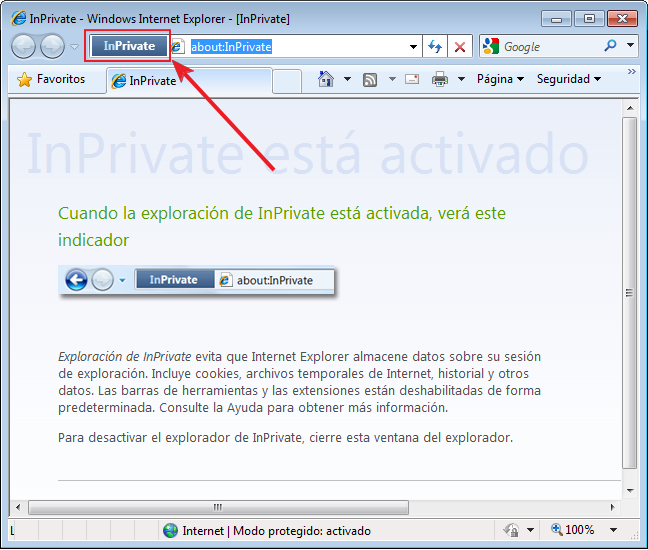Click the Forward navigation button
Screen dimensions: 648x550
click(x=52, y=46)
